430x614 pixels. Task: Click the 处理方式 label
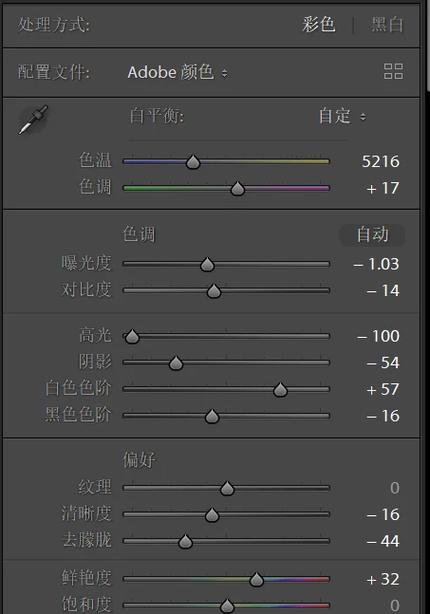coord(54,25)
